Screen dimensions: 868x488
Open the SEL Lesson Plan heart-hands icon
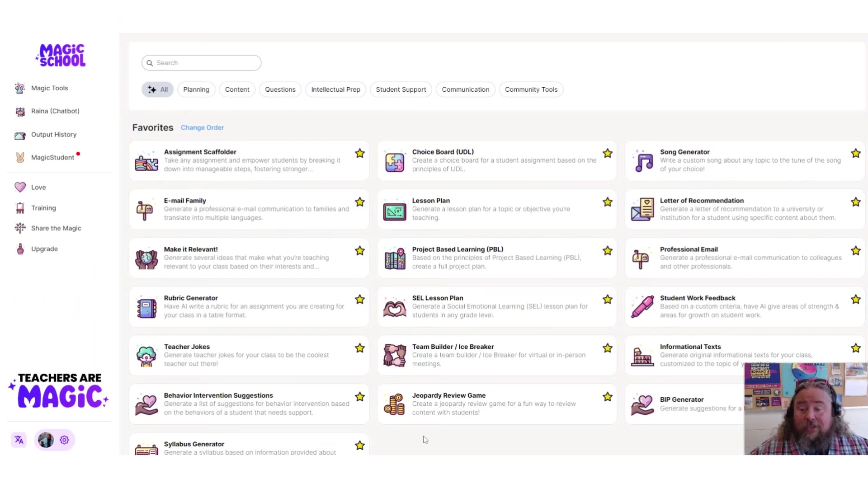(395, 308)
